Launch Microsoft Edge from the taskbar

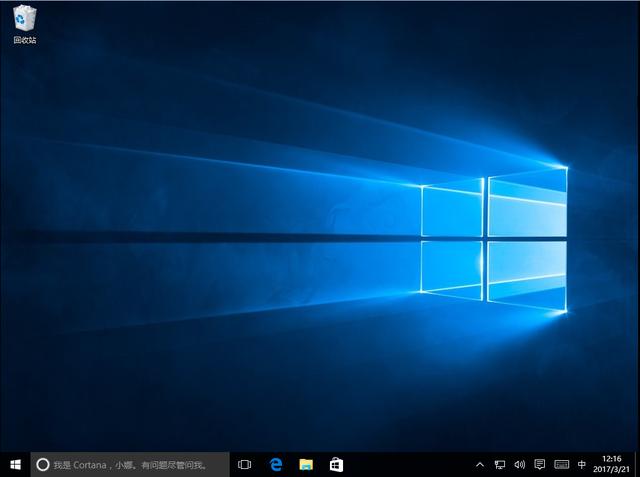point(276,464)
